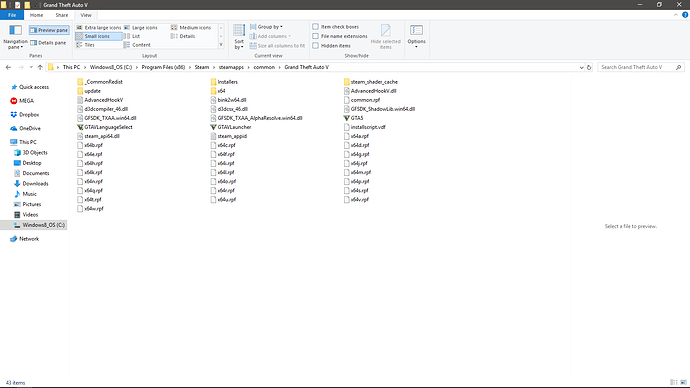Collapse the ribbon with the chevron
This screenshot has height=388, width=690.
[x=675, y=15]
